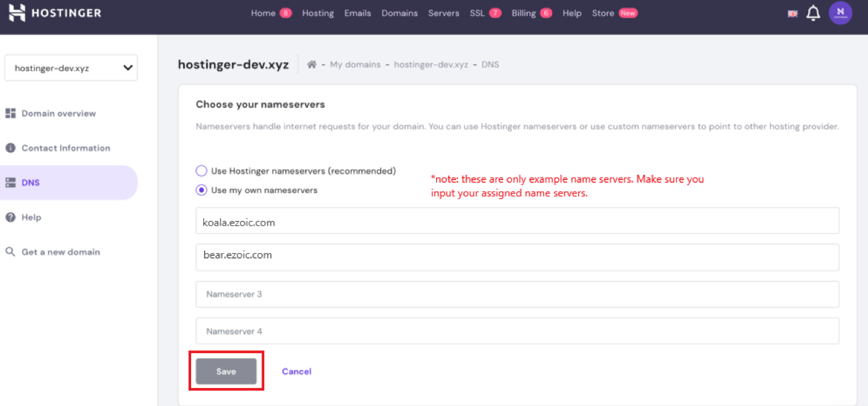Open the DNS tab in sidebar
The width and height of the screenshot is (868, 406).
click(x=31, y=183)
